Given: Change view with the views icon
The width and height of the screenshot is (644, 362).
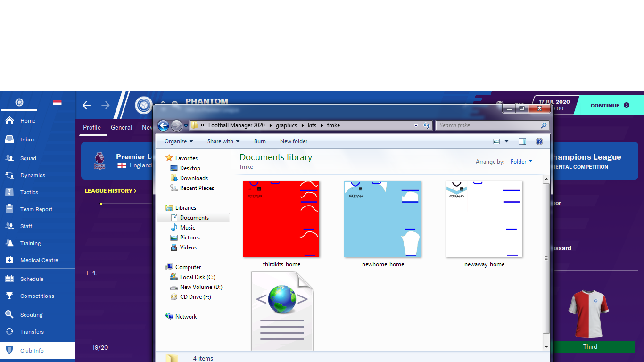Looking at the screenshot, I should click(496, 141).
